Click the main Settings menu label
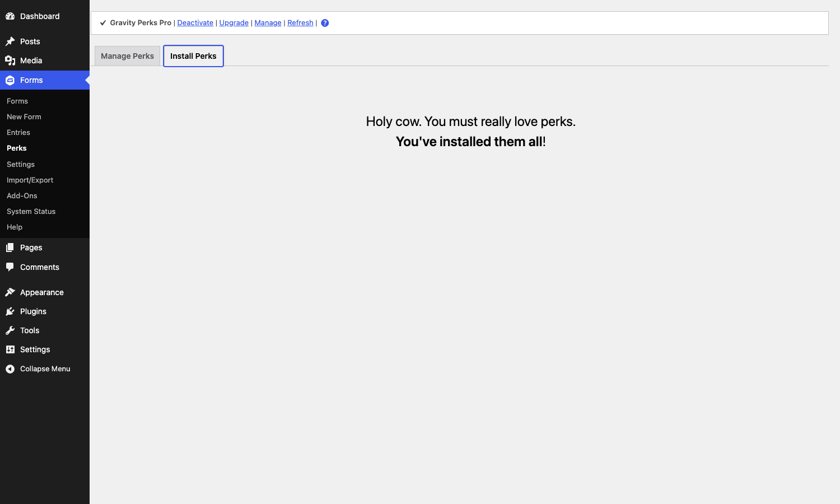 click(x=35, y=349)
